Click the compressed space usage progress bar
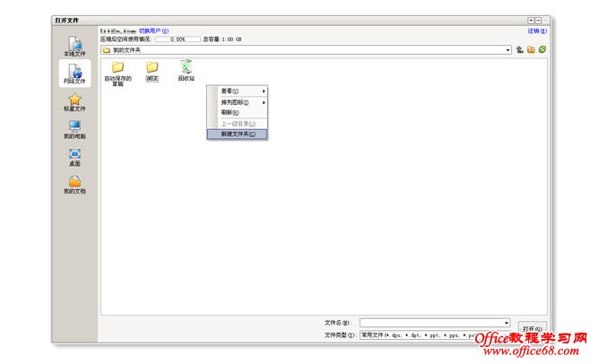The width and height of the screenshot is (599, 364). tap(178, 39)
